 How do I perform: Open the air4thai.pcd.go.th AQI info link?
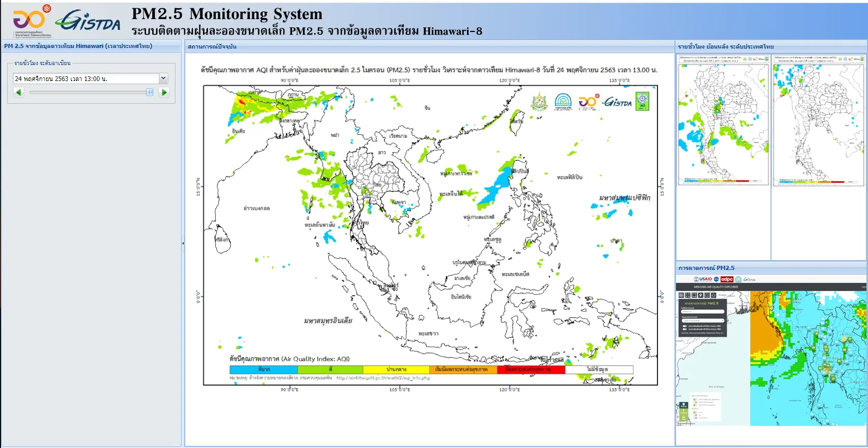pyautogui.click(x=383, y=378)
